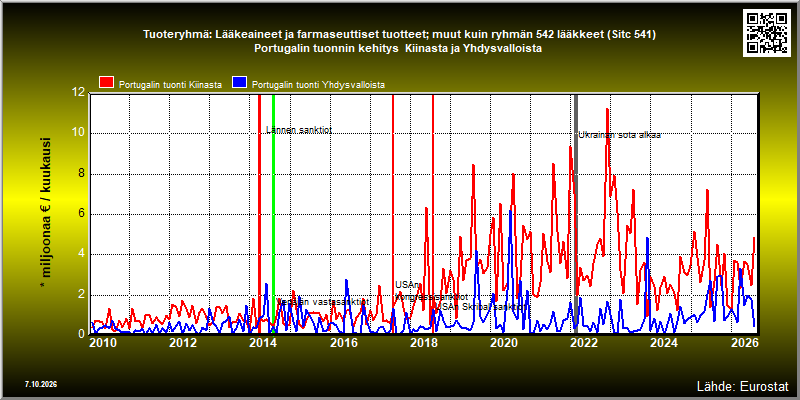Click x-axis label 2012
This screenshot has width=800, height=400.
184,342
